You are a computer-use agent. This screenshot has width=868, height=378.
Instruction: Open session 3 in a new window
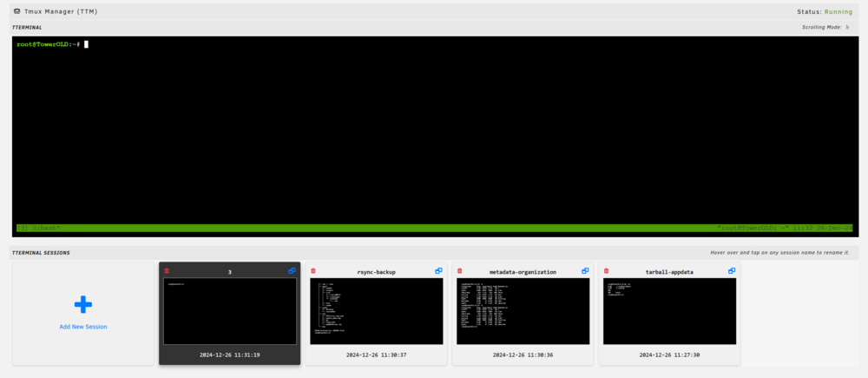click(293, 270)
